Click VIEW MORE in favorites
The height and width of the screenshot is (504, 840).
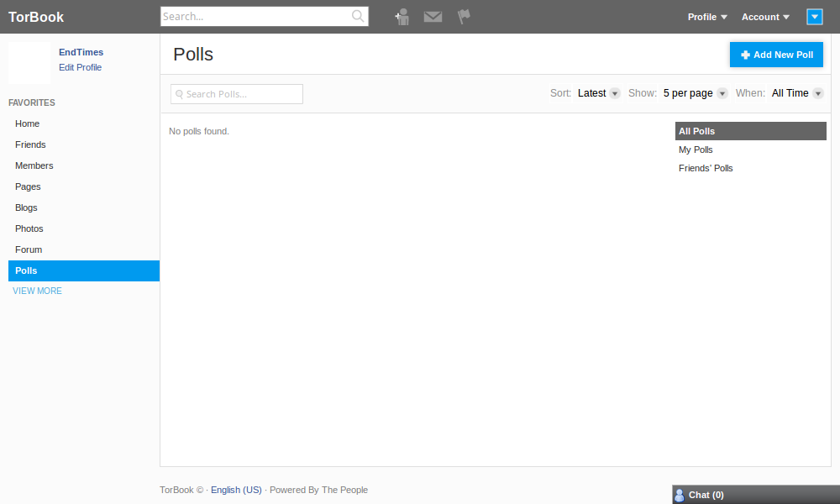pyautogui.click(x=38, y=291)
